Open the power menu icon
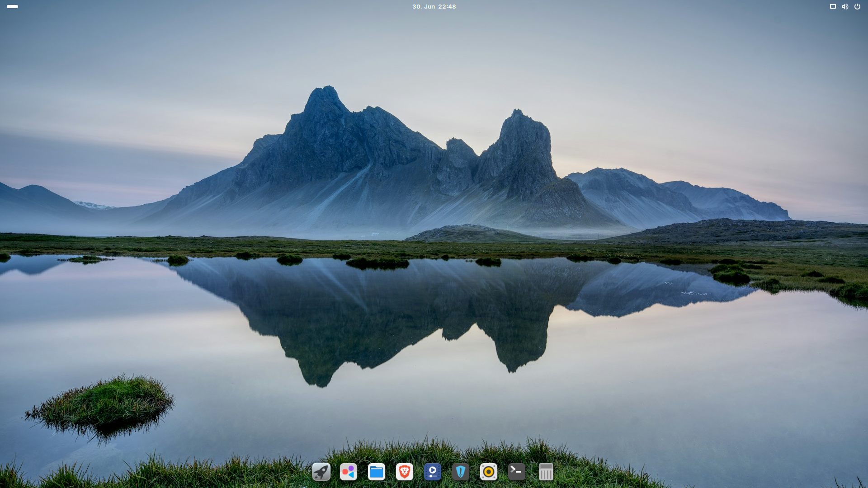 point(857,6)
